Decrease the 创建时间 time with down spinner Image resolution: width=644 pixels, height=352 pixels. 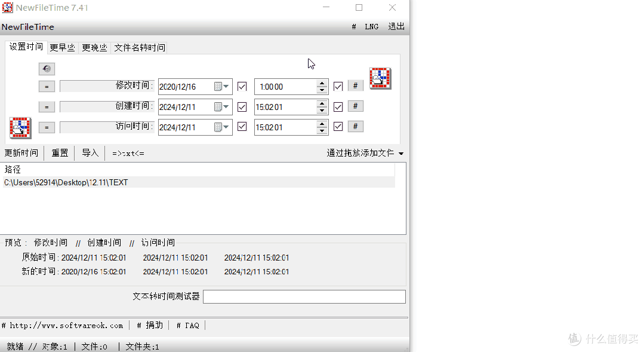point(322,110)
